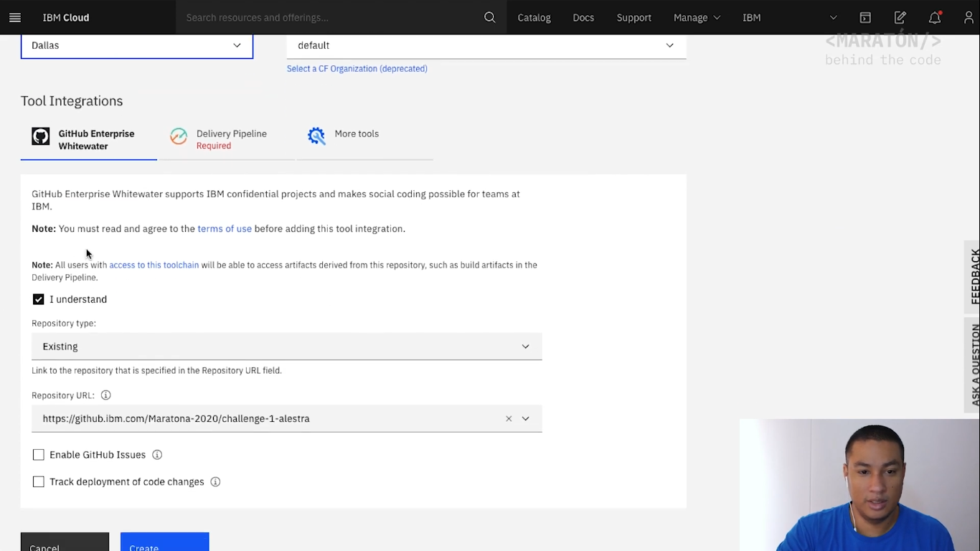980x551 pixels.
Task: Open the Docs menu item
Action: 583,17
